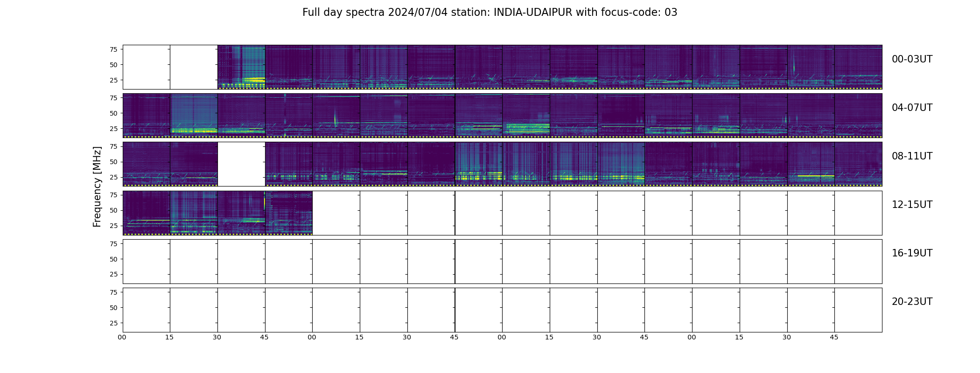Image resolution: width=980 pixels, height=373 pixels.
Task: Open the 00:30 spectrogram panel in 00-03UT row
Action: pyautogui.click(x=241, y=67)
